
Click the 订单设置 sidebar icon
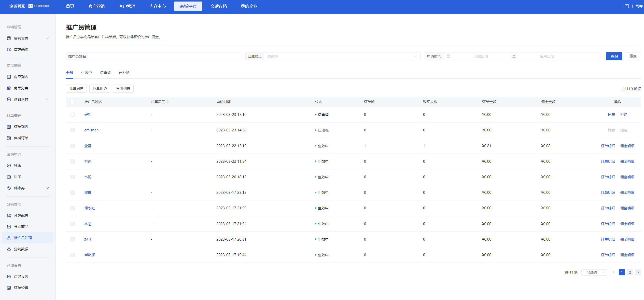[9, 288]
